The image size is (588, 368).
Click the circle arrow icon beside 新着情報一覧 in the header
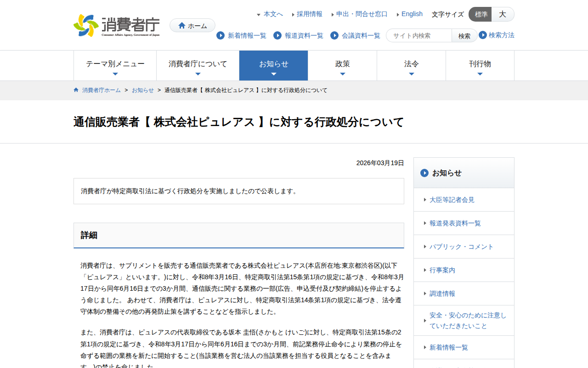pos(220,35)
